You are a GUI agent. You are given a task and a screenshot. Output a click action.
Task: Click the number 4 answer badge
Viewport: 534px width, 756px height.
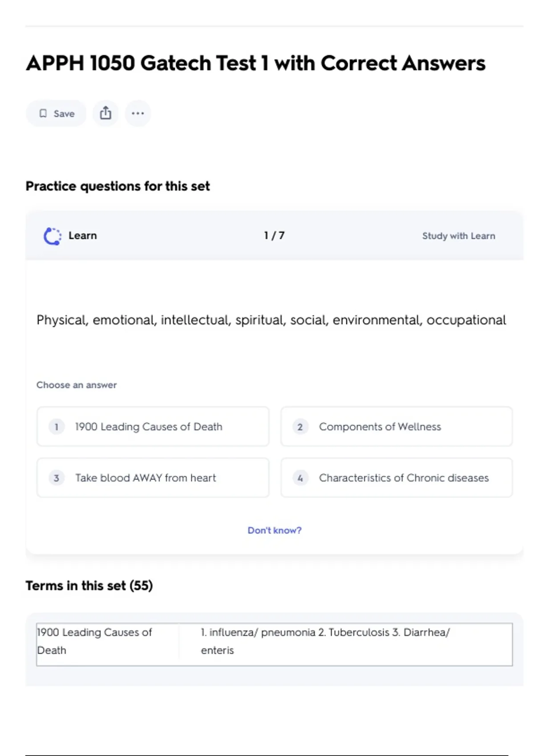tap(300, 478)
